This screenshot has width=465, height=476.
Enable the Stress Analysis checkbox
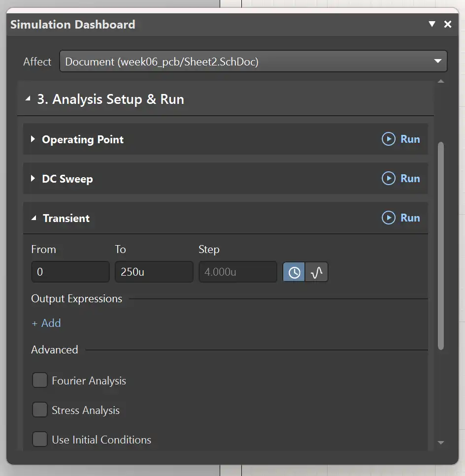pyautogui.click(x=40, y=410)
